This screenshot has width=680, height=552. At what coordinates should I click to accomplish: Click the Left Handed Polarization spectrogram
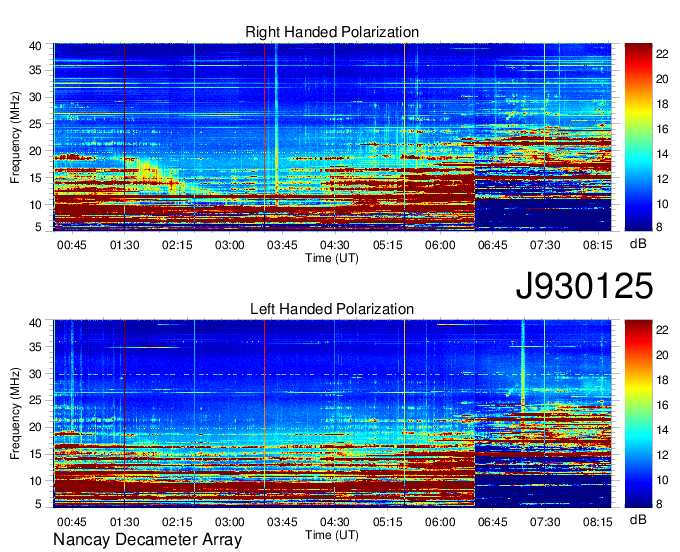point(332,414)
